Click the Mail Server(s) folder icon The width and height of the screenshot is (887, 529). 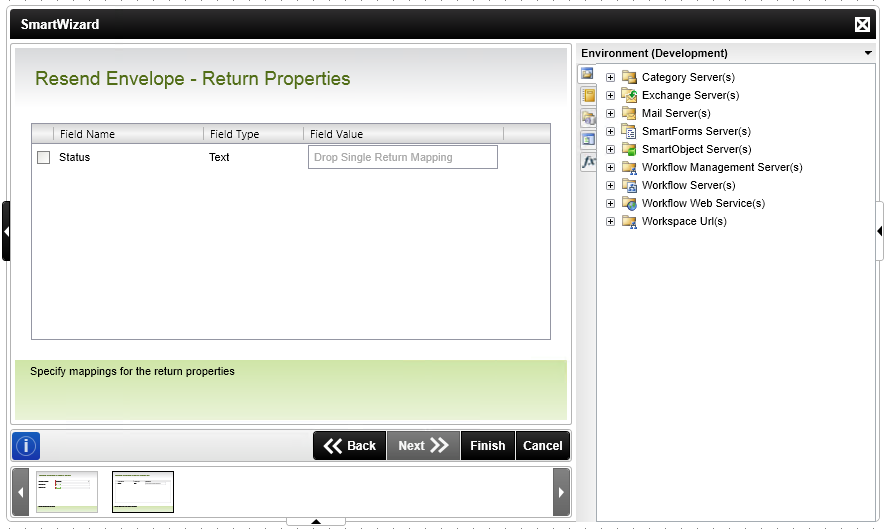(x=629, y=113)
